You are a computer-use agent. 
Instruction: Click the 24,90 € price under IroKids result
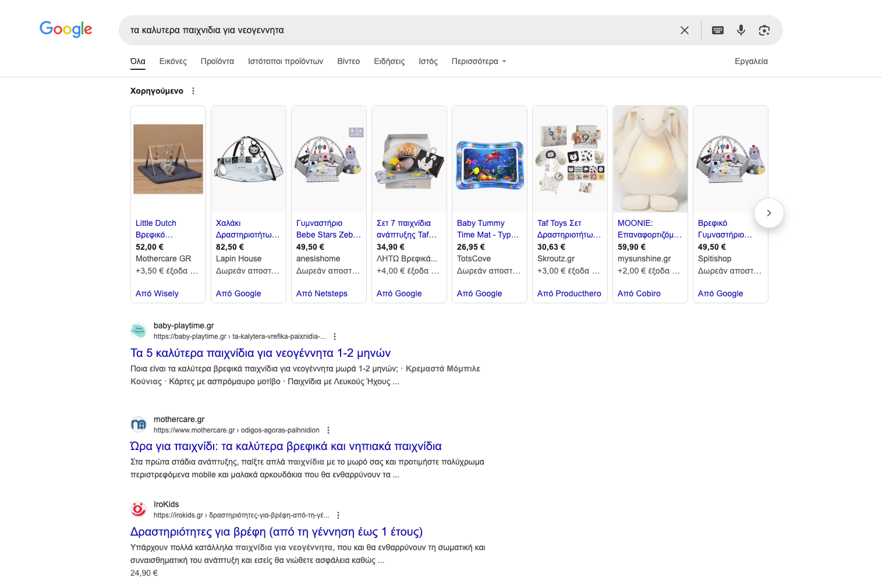click(x=144, y=573)
